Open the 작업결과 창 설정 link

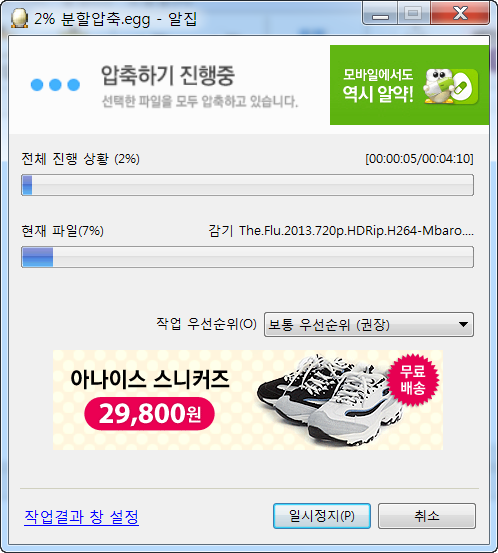click(81, 517)
